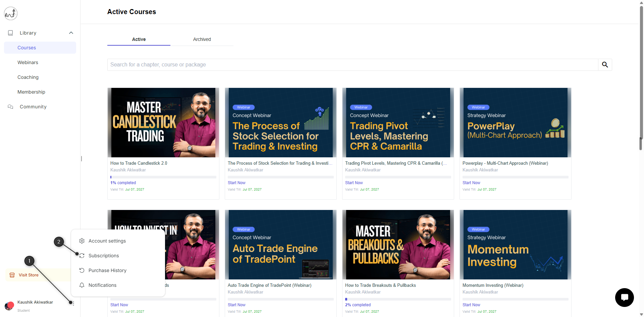Image resolution: width=644 pixels, height=317 pixels.
Task: Open the Courses sidebar item
Action: (x=40, y=48)
